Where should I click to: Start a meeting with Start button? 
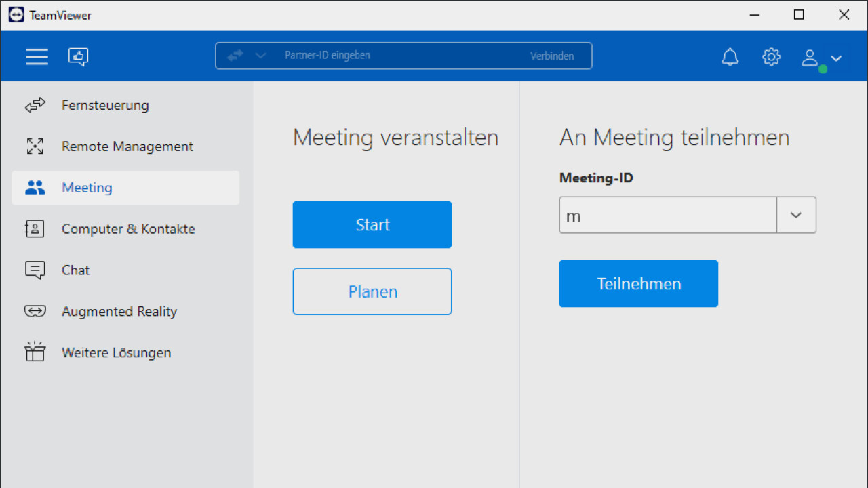pyautogui.click(x=372, y=225)
